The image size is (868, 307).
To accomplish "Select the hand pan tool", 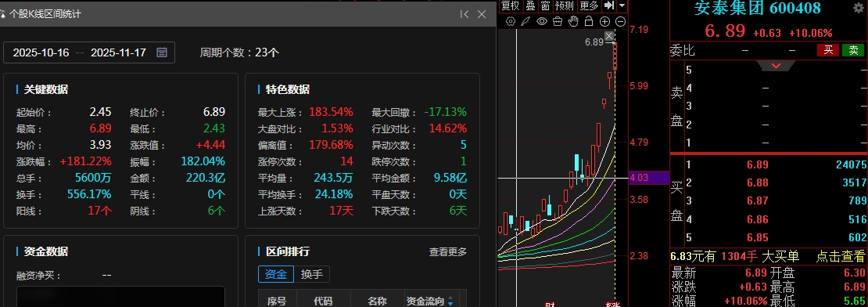I will click(x=573, y=22).
